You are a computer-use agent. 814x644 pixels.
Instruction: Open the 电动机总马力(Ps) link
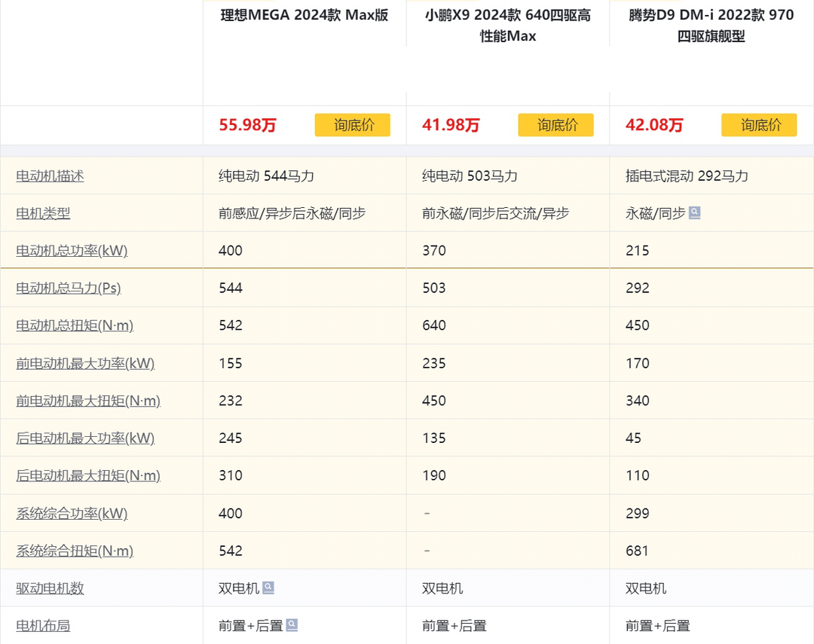(x=69, y=288)
